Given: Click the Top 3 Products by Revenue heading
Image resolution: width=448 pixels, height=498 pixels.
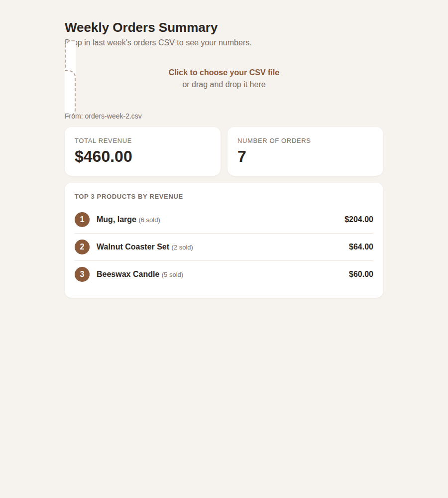Looking at the screenshot, I should [x=128, y=197].
